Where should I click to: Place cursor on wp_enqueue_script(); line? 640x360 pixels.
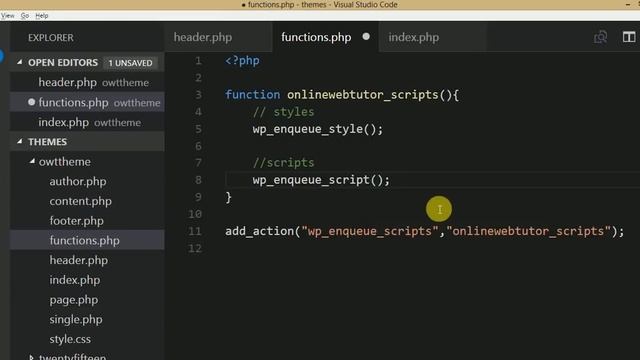[x=321, y=180]
